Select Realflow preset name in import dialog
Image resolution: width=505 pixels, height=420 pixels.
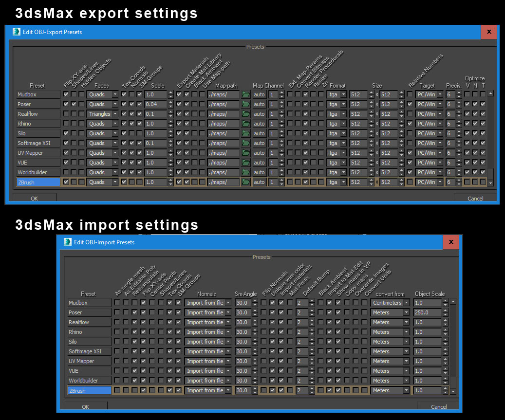tap(89, 322)
